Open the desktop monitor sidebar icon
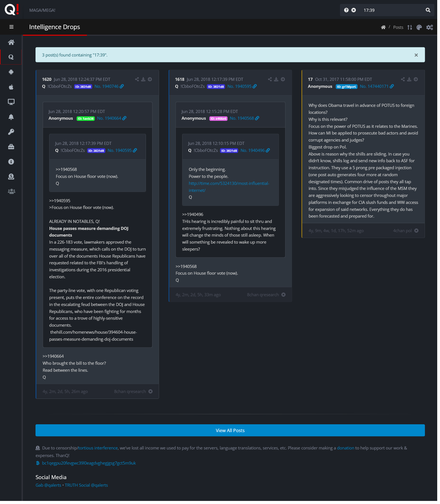Image resolution: width=440 pixels, height=504 pixels. point(11,102)
